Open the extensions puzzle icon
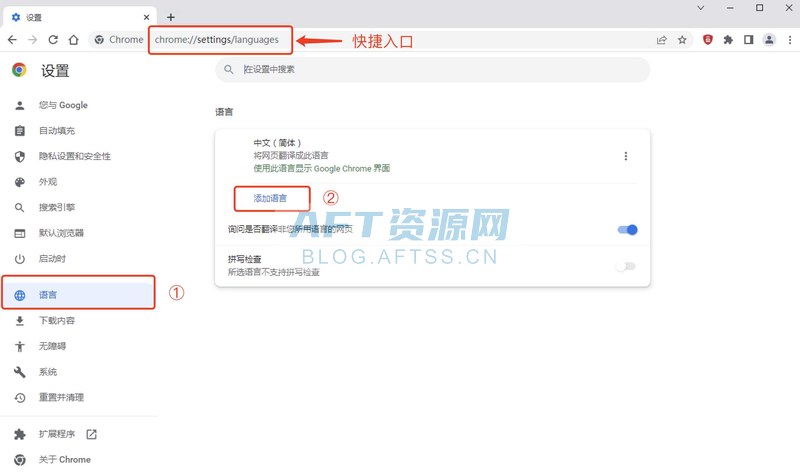This screenshot has height=476, width=800. point(728,40)
